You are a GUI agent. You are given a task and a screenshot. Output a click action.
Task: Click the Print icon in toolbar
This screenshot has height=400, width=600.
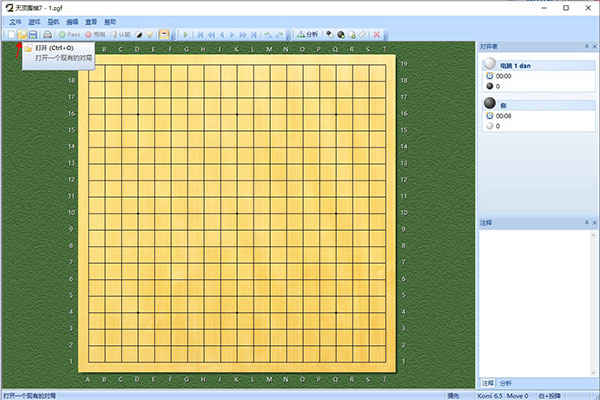click(x=47, y=35)
